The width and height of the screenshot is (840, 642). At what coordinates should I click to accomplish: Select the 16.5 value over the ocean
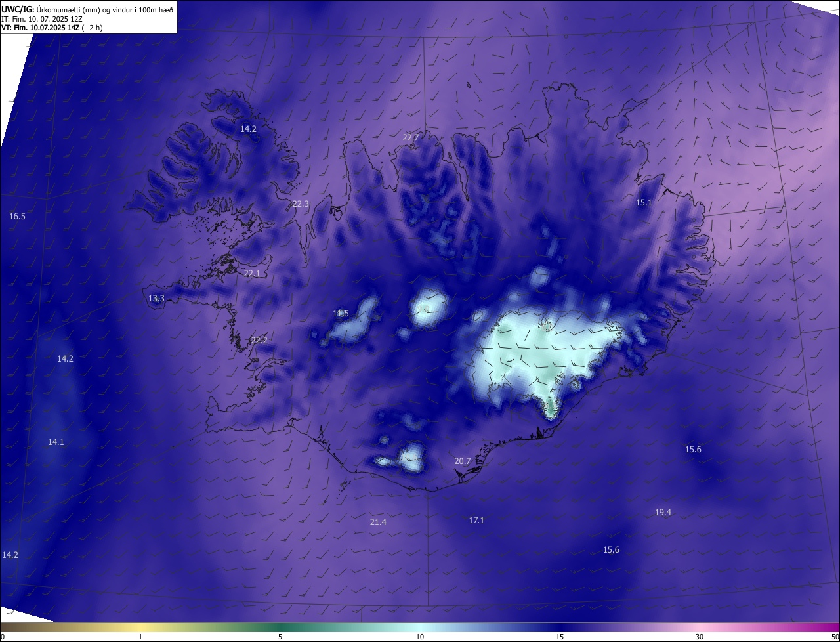coord(17,216)
